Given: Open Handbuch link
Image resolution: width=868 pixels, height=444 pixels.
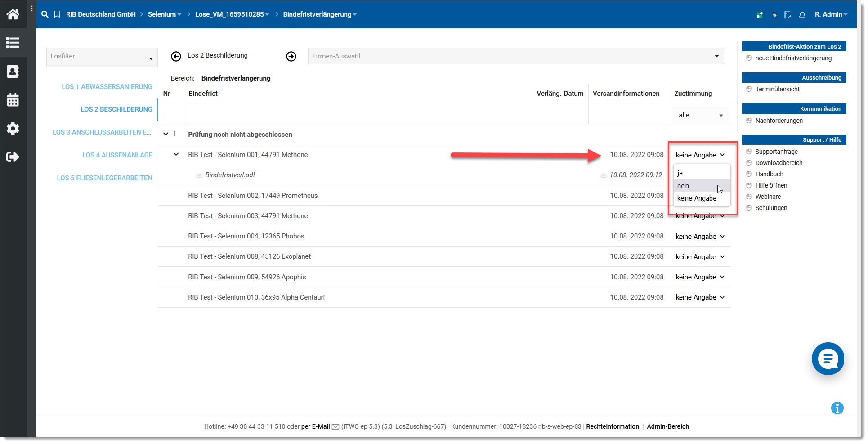Looking at the screenshot, I should click(x=769, y=174).
